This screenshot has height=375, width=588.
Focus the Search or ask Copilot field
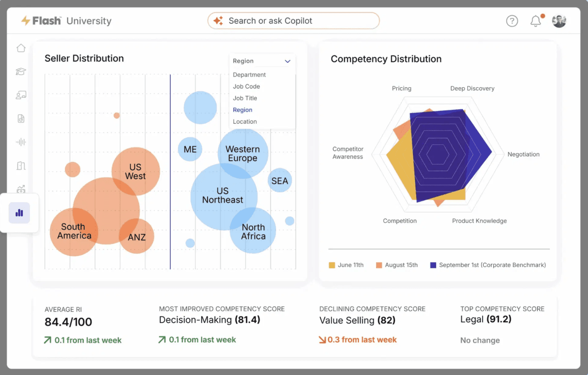coord(293,21)
